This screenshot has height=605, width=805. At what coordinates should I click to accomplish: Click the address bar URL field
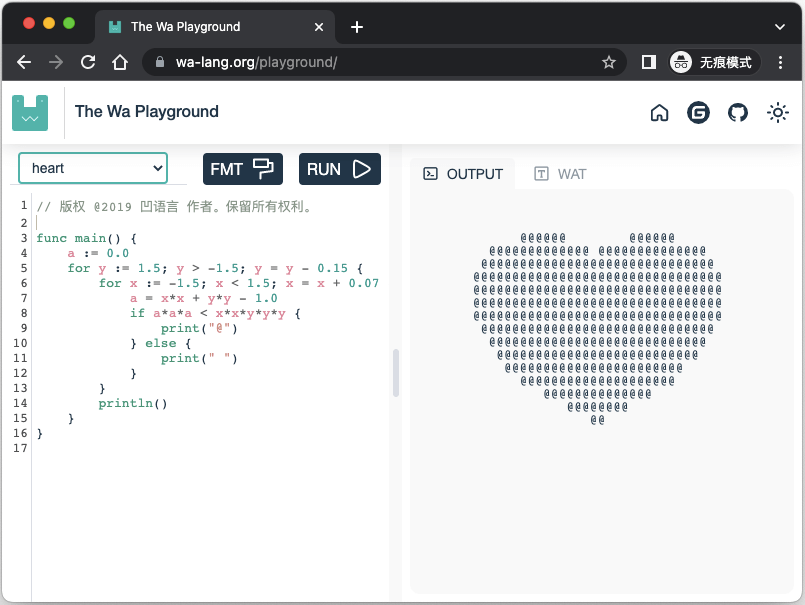(380, 62)
